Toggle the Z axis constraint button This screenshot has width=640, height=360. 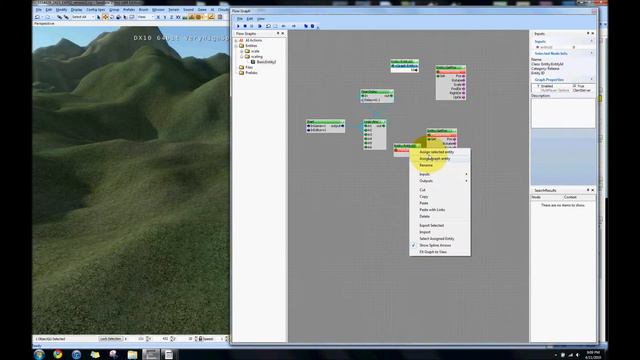pos(171,17)
